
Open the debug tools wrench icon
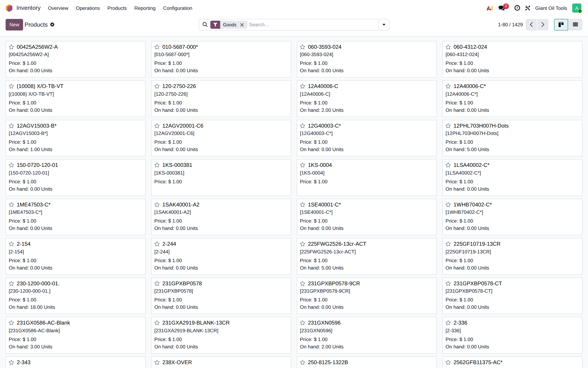click(527, 8)
